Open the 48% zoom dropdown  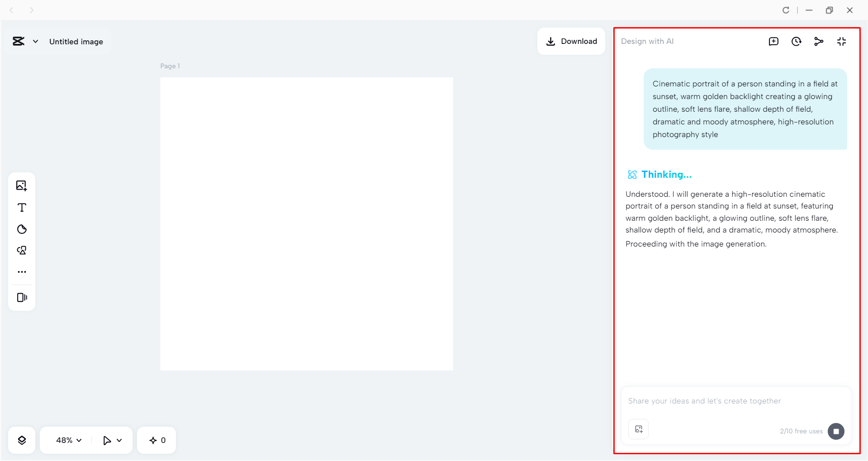pyautogui.click(x=69, y=440)
